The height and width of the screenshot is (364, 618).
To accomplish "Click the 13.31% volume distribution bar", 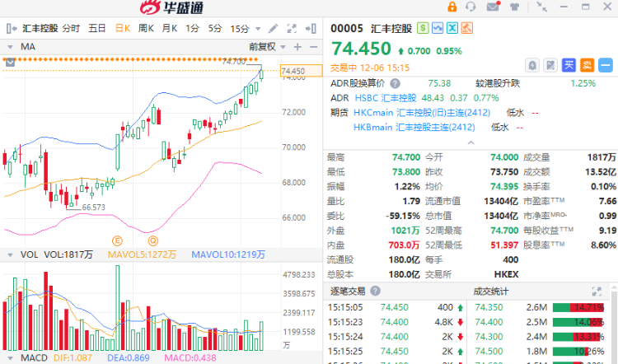I will pyautogui.click(x=578, y=337).
